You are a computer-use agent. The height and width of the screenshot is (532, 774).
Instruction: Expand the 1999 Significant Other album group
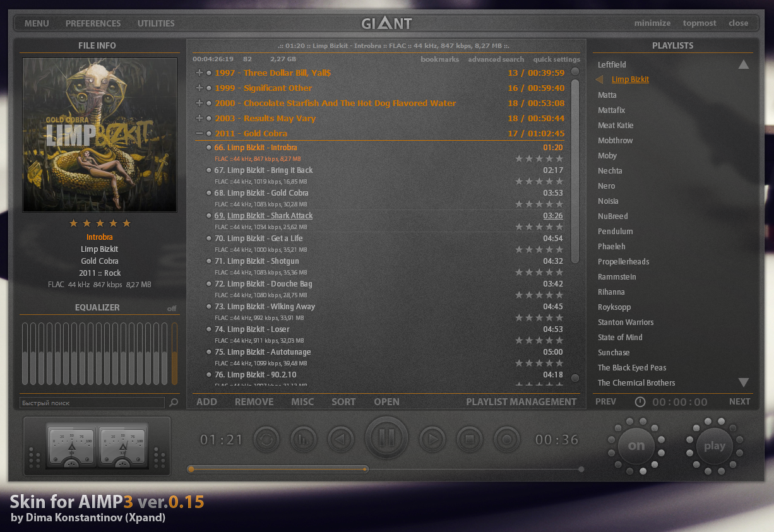[199, 88]
